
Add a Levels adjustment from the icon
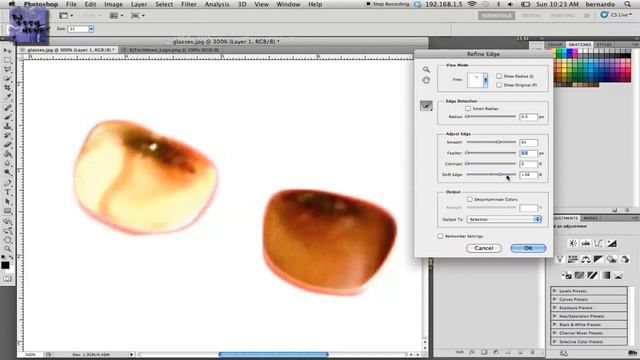point(586,243)
